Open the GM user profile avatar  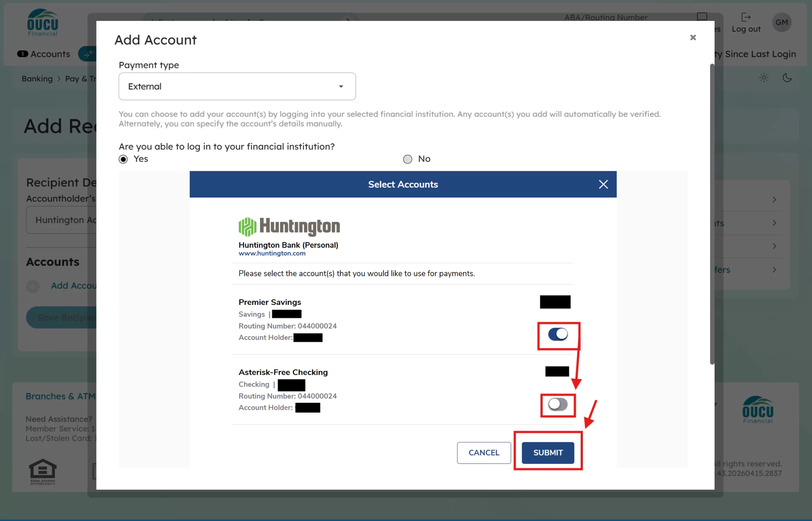(x=781, y=22)
